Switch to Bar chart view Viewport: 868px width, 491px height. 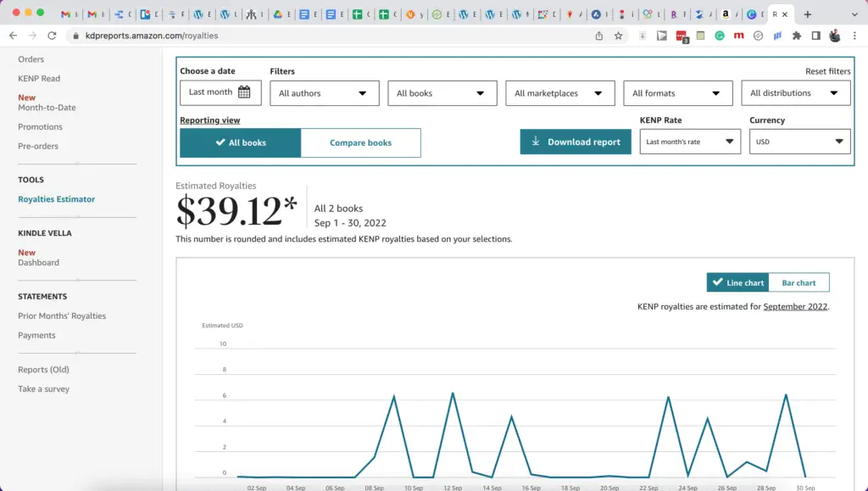tap(798, 282)
